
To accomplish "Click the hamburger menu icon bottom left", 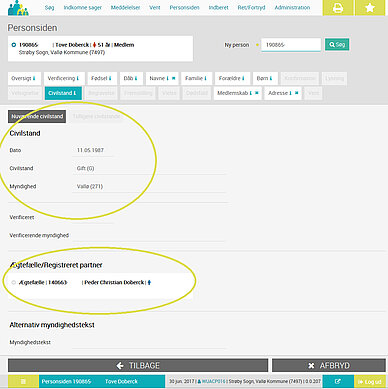I will (x=23, y=381).
